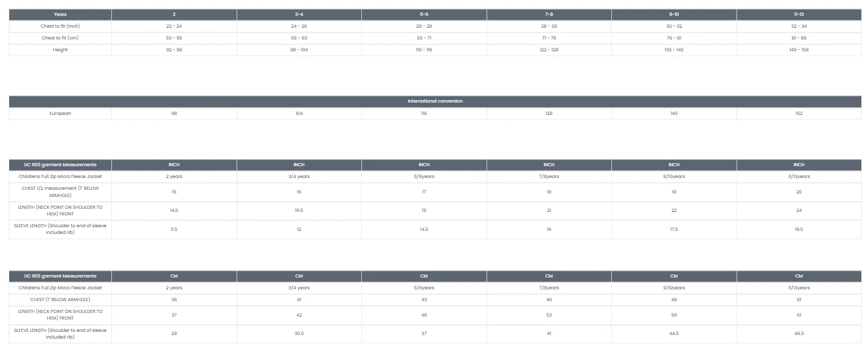The width and height of the screenshot is (868, 355).
Task: Select the 'Chest to fit (inch)' row label
Action: [x=60, y=26]
